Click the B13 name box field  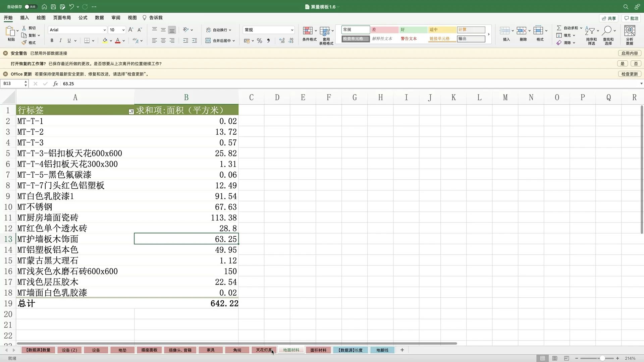[x=12, y=83]
